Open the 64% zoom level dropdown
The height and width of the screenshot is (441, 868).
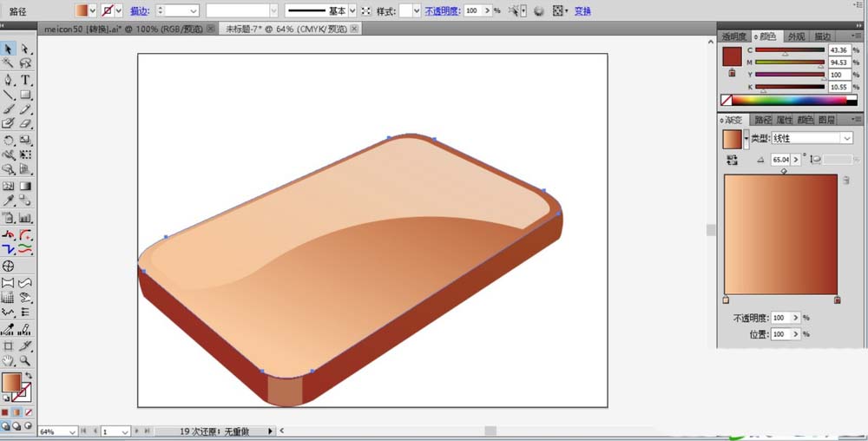point(73,431)
